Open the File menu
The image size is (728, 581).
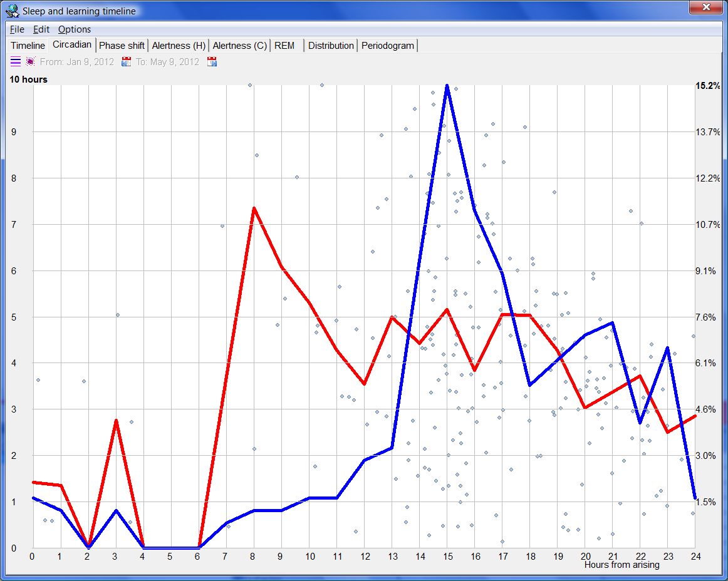coord(17,29)
